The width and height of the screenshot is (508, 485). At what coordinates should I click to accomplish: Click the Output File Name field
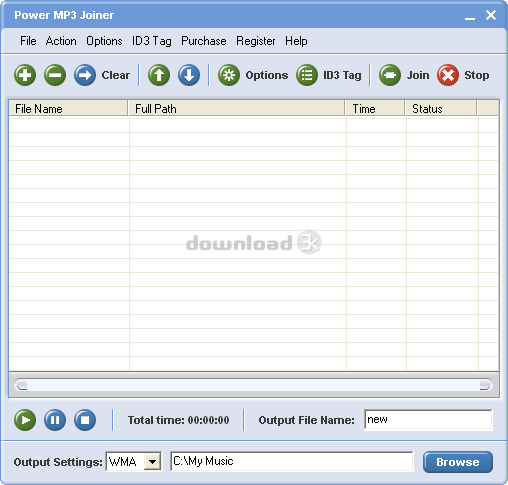[x=428, y=420]
